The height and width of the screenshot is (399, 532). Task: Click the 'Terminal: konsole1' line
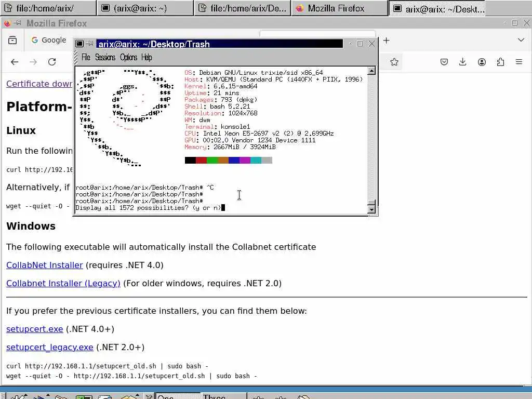pyautogui.click(x=217, y=127)
